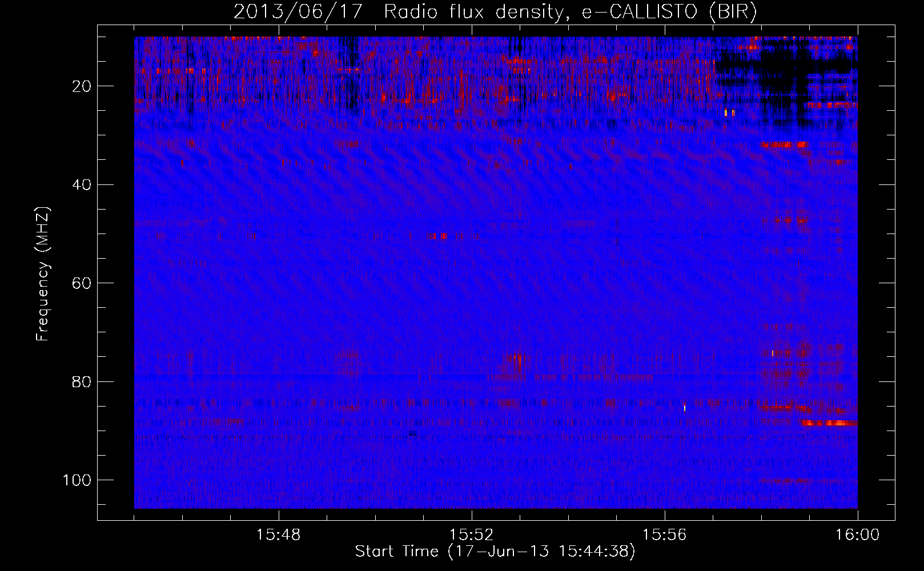Click the "Start Time (17-Jun-13 15:44:38)" label
The width and height of the screenshot is (924, 571).
click(495, 552)
